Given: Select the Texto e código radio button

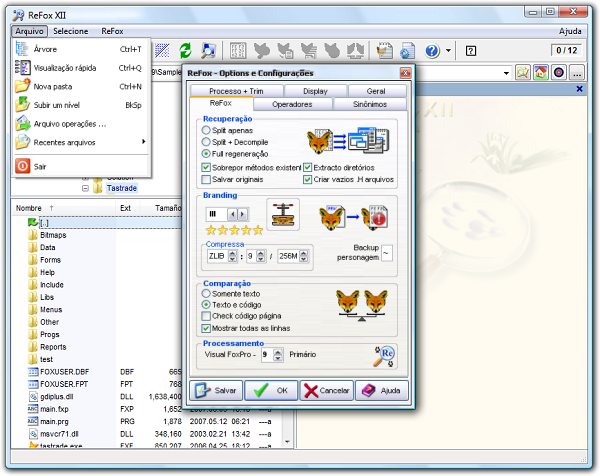Looking at the screenshot, I should pos(206,305).
